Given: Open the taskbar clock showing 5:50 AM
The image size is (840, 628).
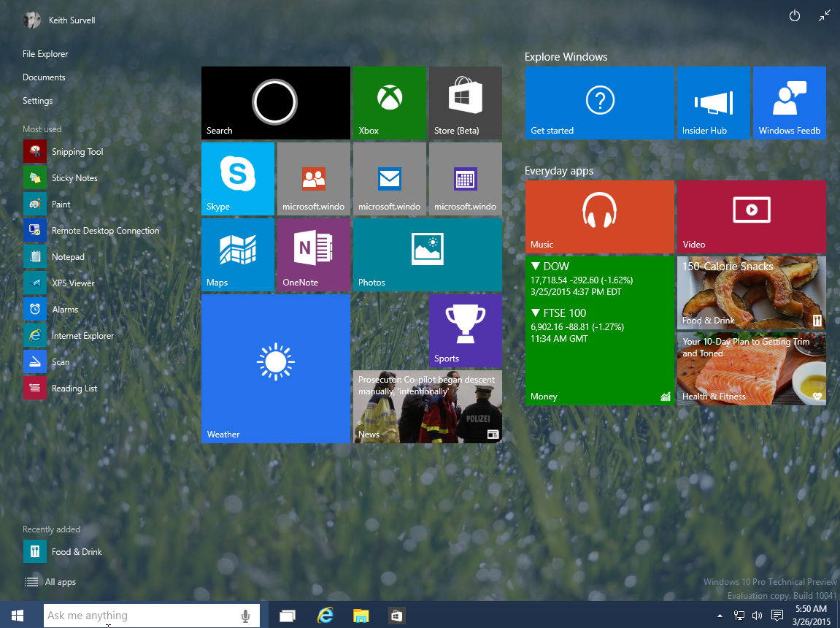Looking at the screenshot, I should pyautogui.click(x=811, y=616).
